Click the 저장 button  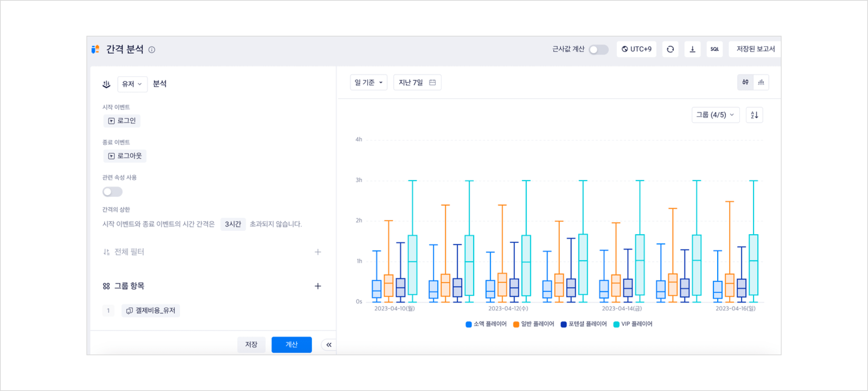coord(251,345)
